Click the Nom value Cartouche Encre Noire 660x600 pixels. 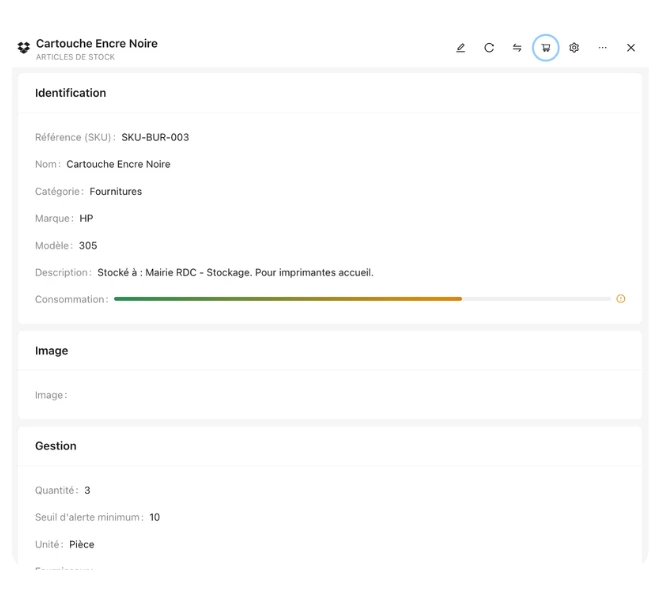(x=118, y=164)
